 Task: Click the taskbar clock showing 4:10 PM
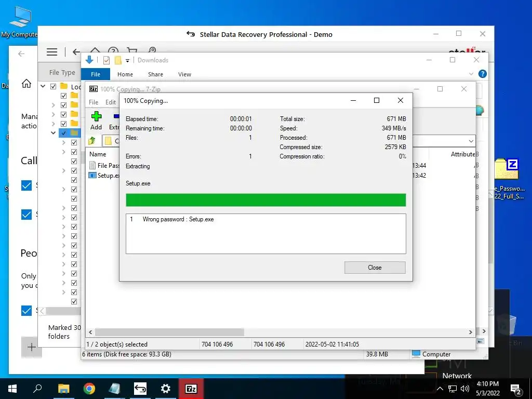[487, 389]
